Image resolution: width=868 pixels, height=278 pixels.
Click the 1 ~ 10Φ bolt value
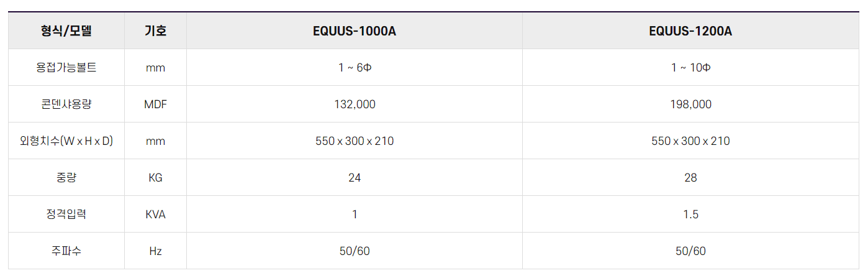[x=690, y=68]
